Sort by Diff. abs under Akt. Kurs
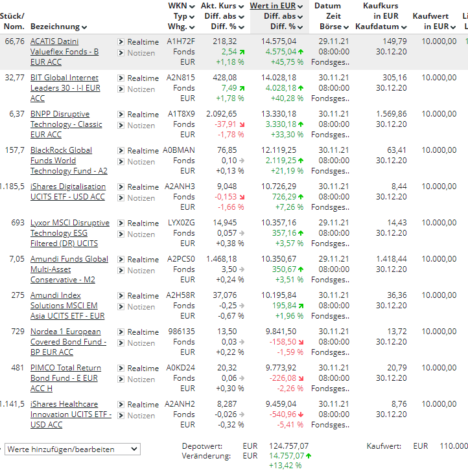468x476 pixels. point(224,16)
